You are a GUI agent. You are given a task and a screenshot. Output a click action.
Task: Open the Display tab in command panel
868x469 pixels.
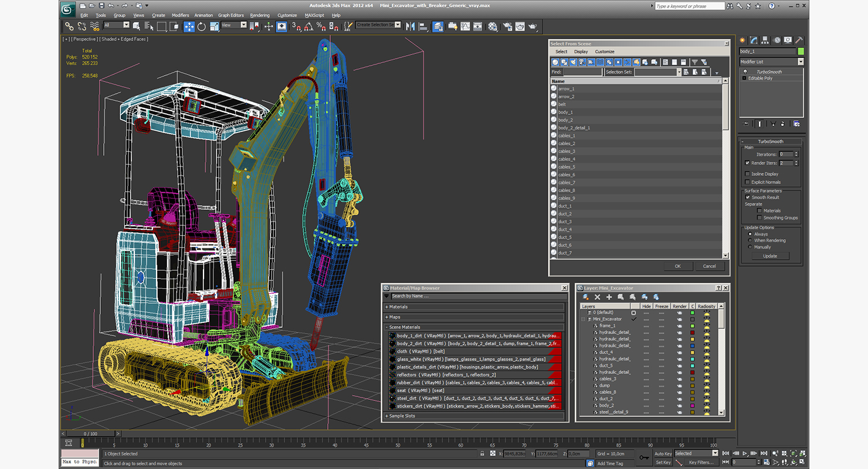(x=788, y=40)
